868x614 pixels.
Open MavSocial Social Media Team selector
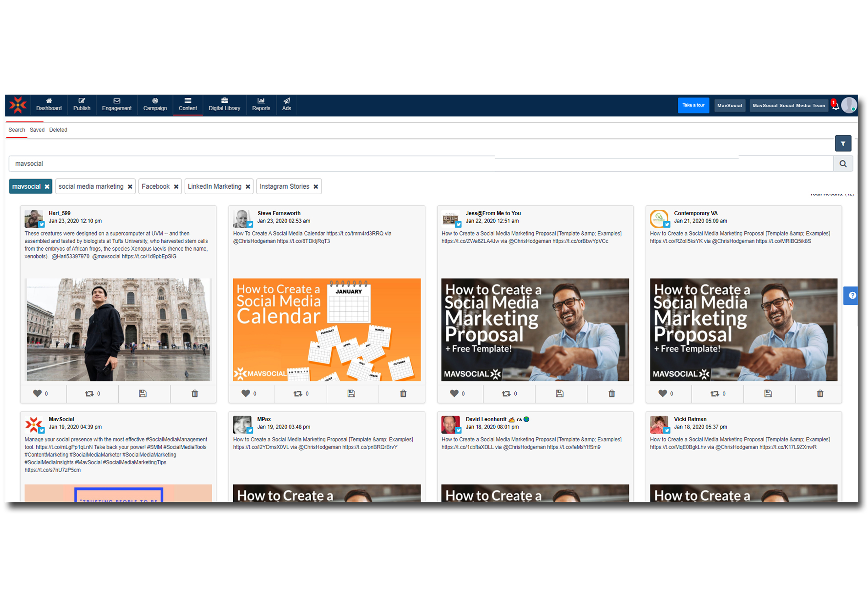click(789, 105)
